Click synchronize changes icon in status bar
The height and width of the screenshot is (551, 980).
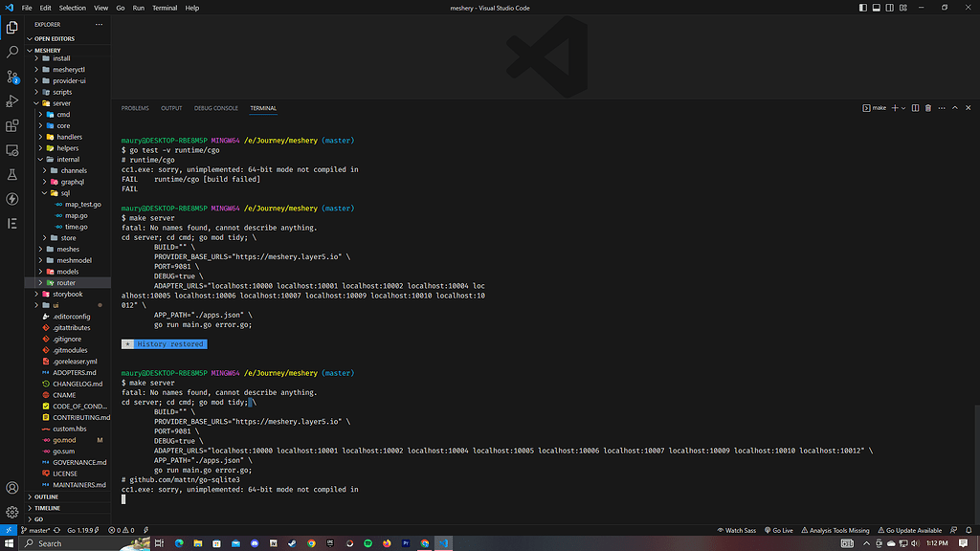coord(56,530)
